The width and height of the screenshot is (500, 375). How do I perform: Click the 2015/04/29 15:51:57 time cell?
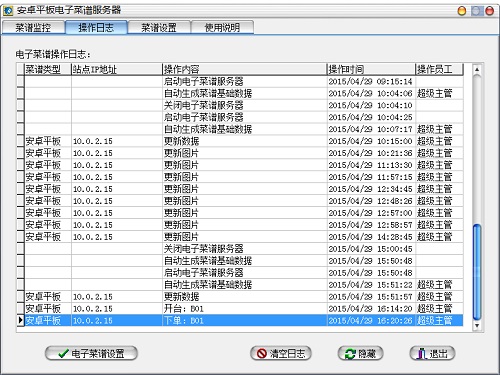371,297
